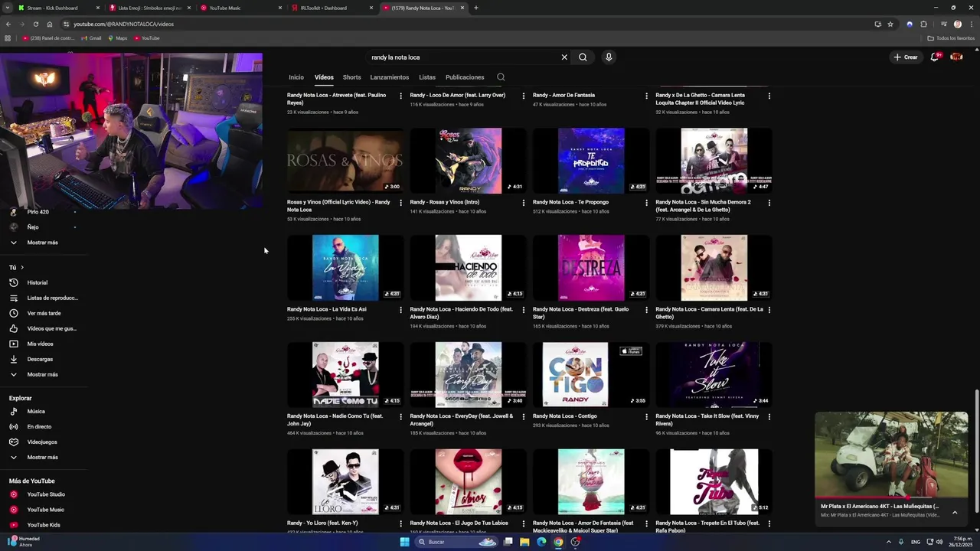Open Chrome three-dot menu
This screenshot has width=980, height=551.
click(x=970, y=24)
